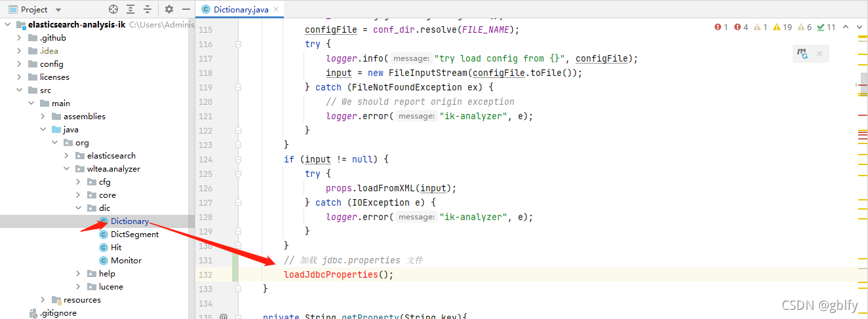Click the Collapse All icon in Project panel
Screen dimensions: 868x319
148,9
